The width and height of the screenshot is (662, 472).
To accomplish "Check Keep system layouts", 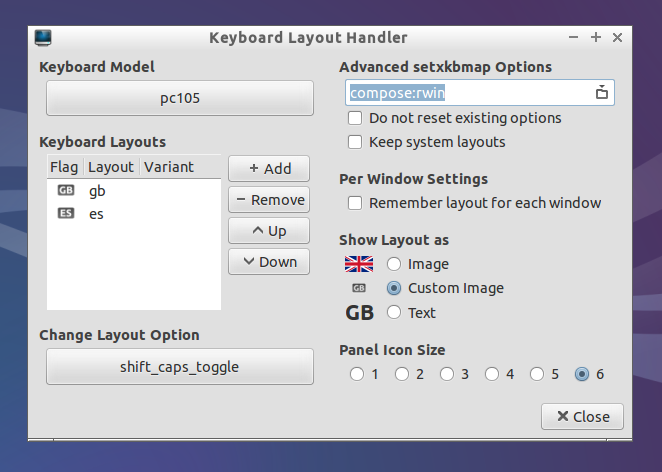I will [x=355, y=142].
